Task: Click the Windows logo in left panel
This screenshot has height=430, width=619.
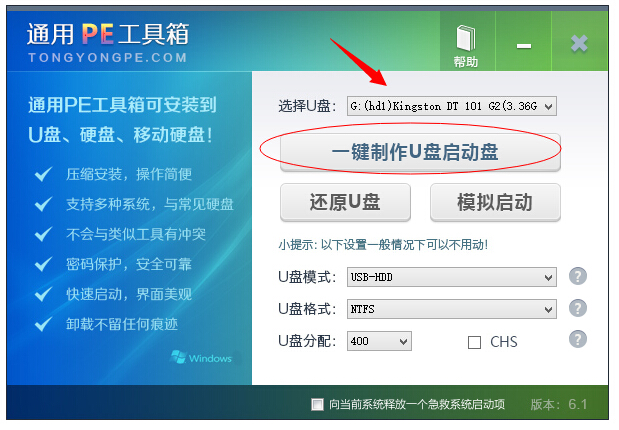Action: (201, 357)
